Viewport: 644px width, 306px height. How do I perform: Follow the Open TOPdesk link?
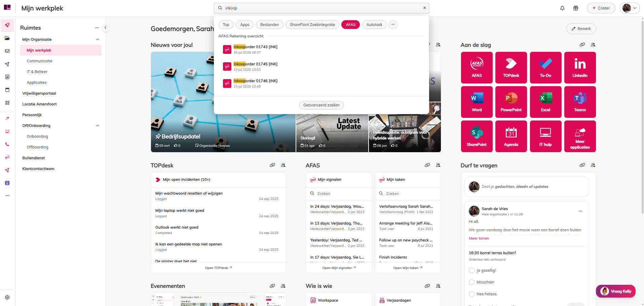(219, 268)
